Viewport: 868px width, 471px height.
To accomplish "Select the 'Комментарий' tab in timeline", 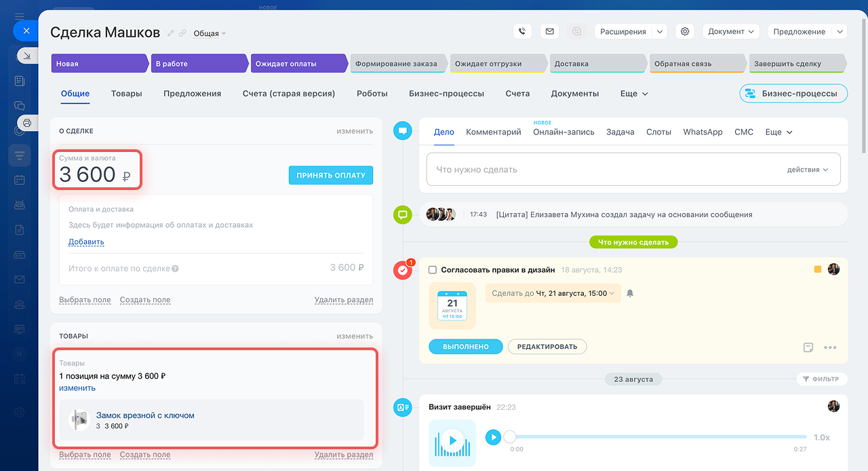I will (493, 132).
